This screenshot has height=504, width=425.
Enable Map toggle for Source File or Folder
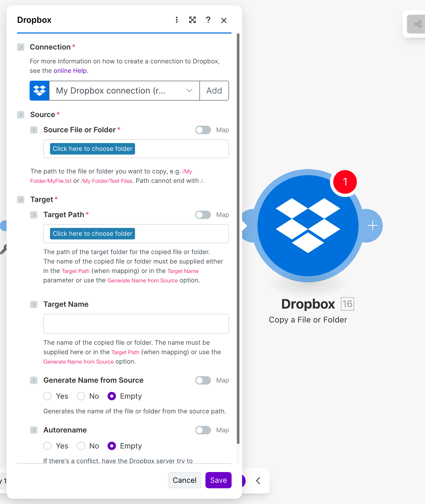(203, 130)
